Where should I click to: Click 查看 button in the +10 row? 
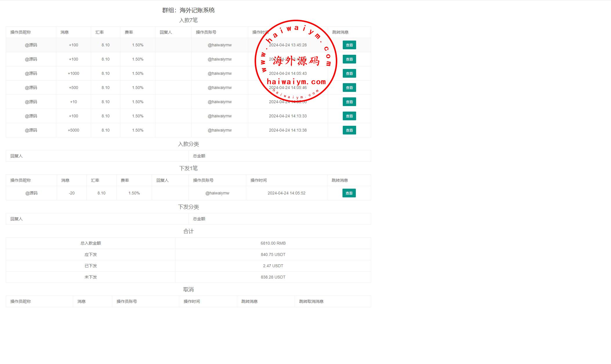pos(349,102)
